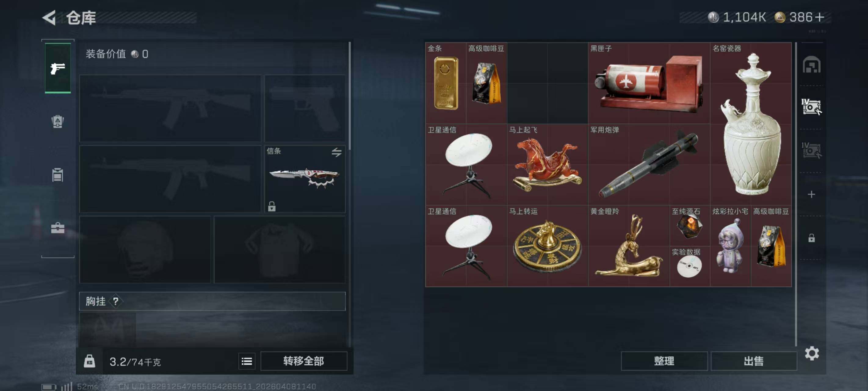Image resolution: width=868 pixels, height=391 pixels.
Task: Click the 出售 sell button
Action: (754, 361)
